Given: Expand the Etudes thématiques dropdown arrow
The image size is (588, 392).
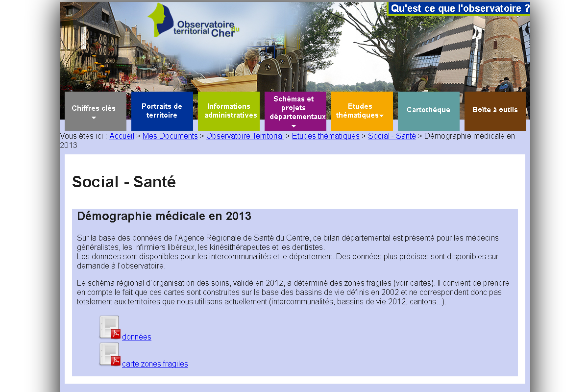Looking at the screenshot, I should (381, 116).
